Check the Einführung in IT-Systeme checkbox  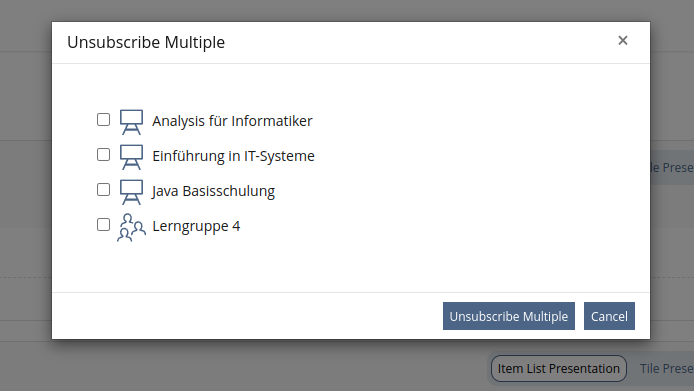104,155
